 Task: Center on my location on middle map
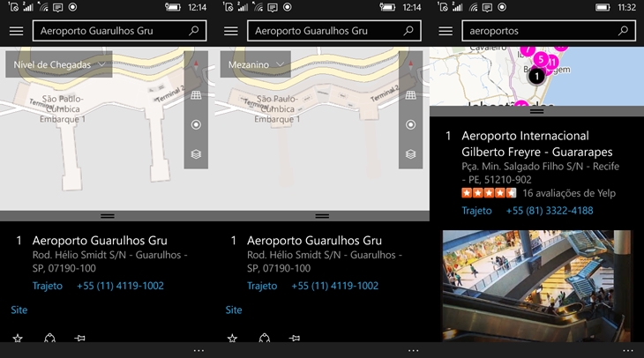pos(410,124)
